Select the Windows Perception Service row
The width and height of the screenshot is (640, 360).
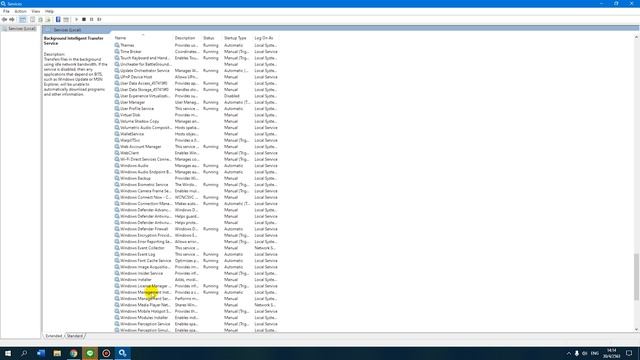196,324
